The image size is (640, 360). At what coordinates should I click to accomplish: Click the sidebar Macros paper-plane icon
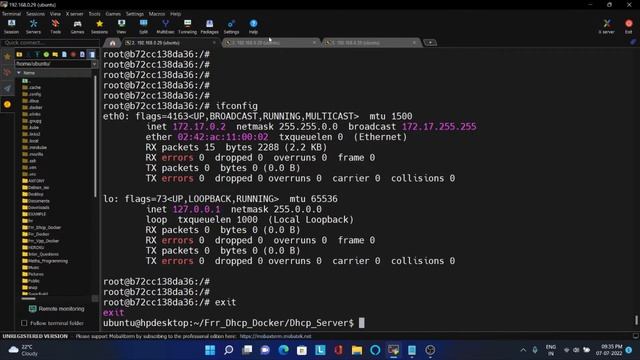[7, 89]
